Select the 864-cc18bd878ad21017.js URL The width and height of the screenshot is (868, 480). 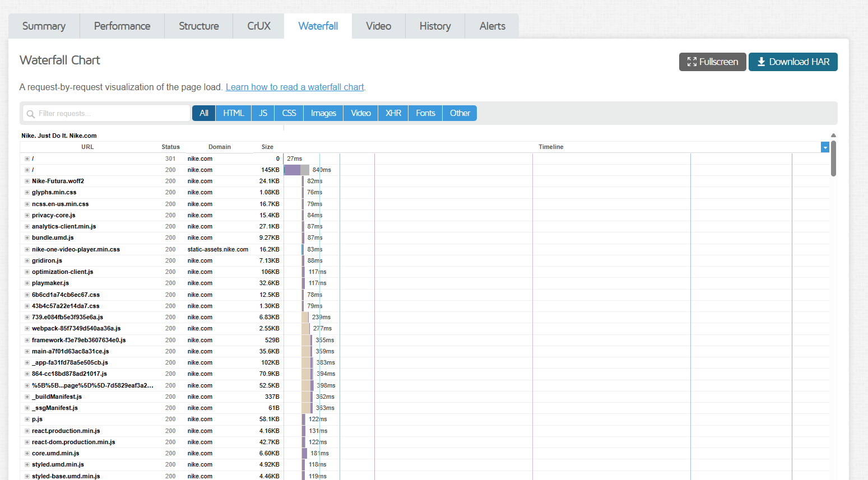pyautogui.click(x=69, y=374)
